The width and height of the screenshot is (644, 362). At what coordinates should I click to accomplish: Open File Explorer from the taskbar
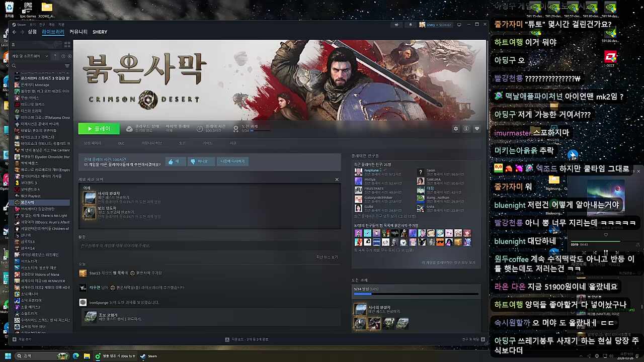click(x=87, y=356)
